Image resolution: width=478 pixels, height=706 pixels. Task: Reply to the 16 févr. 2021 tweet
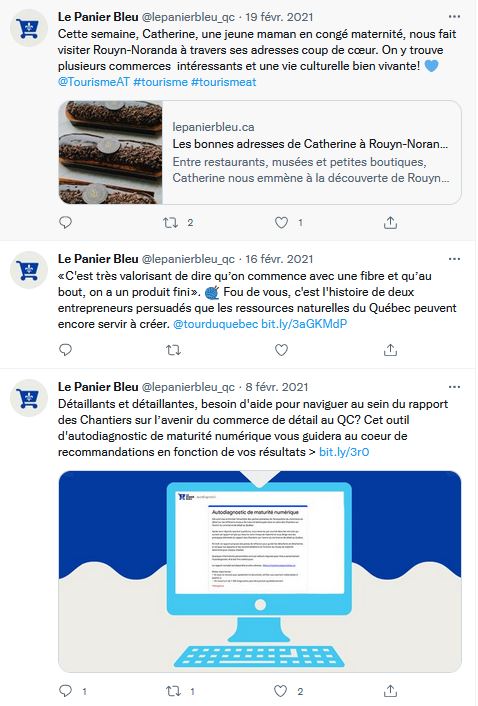[x=66, y=350]
